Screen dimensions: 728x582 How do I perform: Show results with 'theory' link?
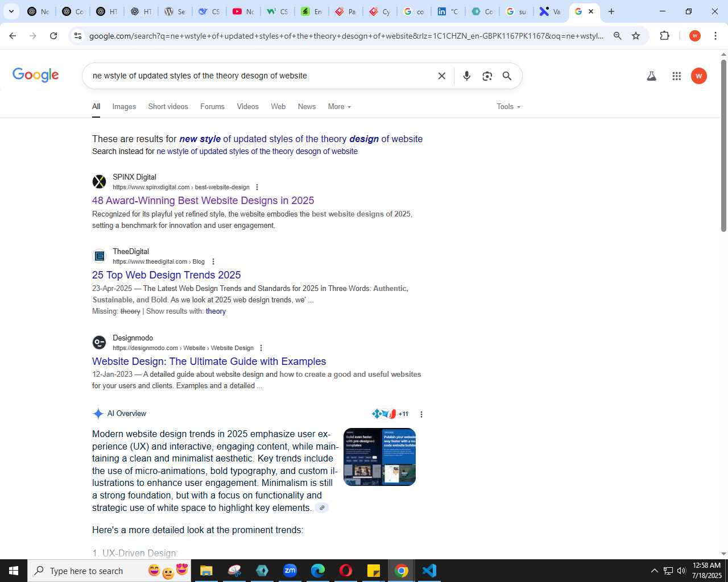(216, 311)
